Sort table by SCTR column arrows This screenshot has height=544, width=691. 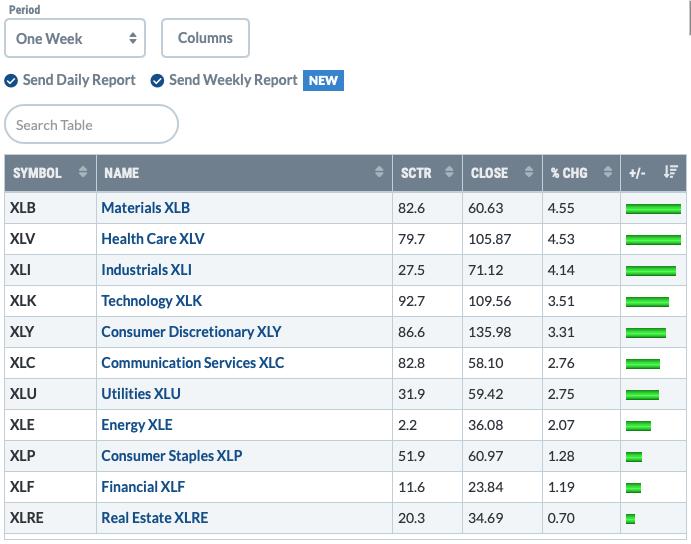[449, 172]
